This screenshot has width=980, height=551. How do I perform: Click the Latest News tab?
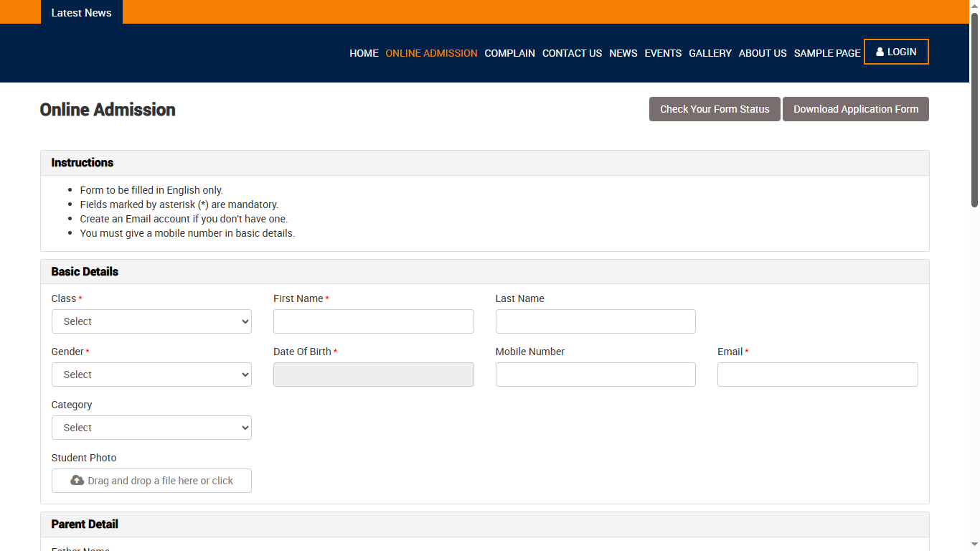[81, 12]
